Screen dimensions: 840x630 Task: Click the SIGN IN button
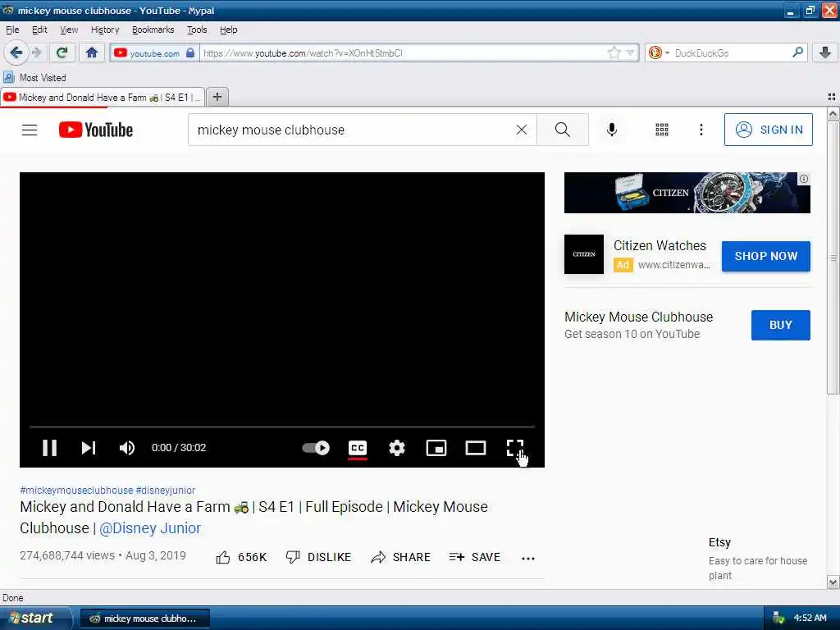coord(768,130)
